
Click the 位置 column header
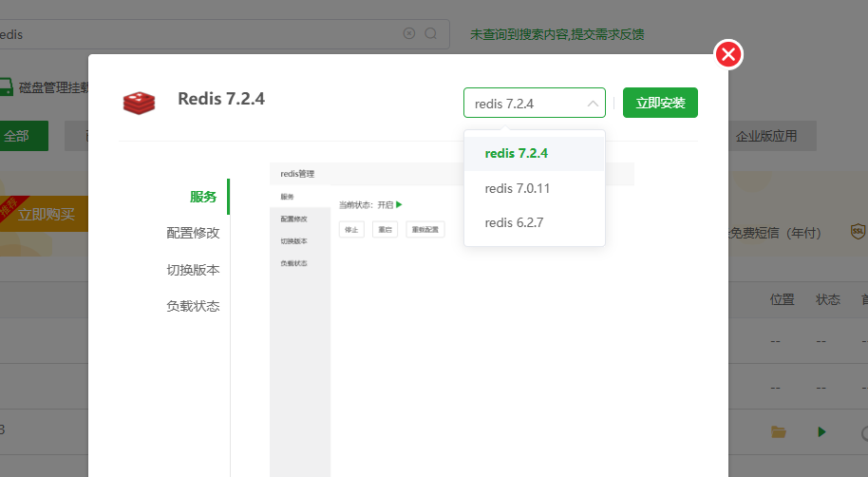point(782,299)
